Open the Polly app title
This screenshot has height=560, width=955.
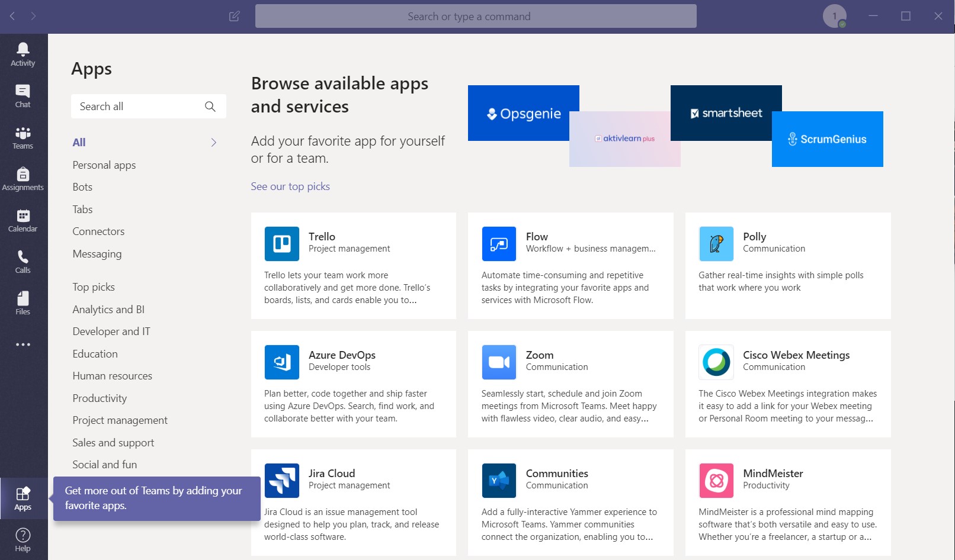coord(755,237)
